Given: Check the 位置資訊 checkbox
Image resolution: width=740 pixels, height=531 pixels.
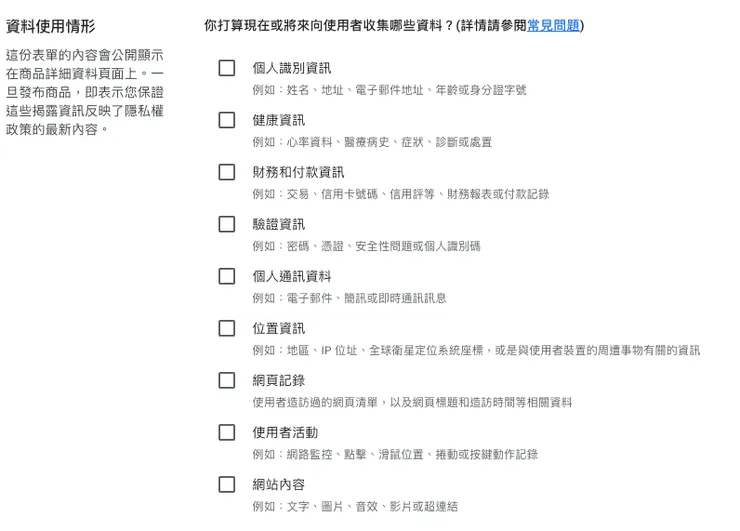Looking at the screenshot, I should click(227, 328).
